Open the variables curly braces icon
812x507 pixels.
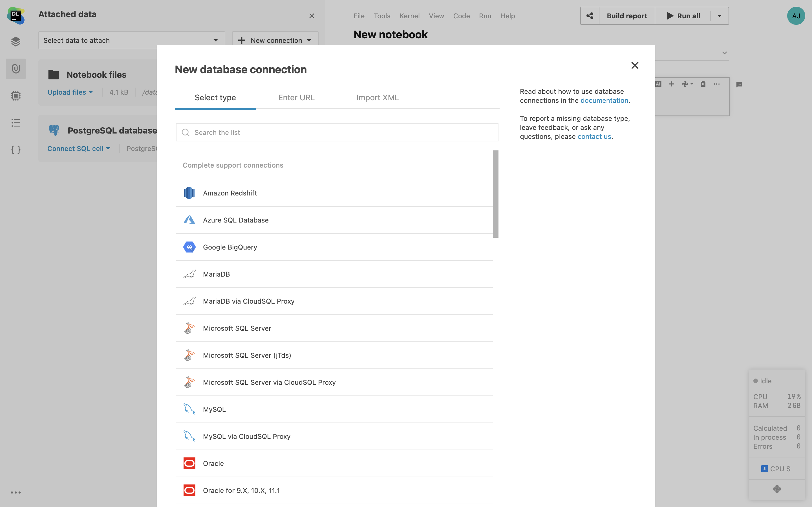[16, 150]
